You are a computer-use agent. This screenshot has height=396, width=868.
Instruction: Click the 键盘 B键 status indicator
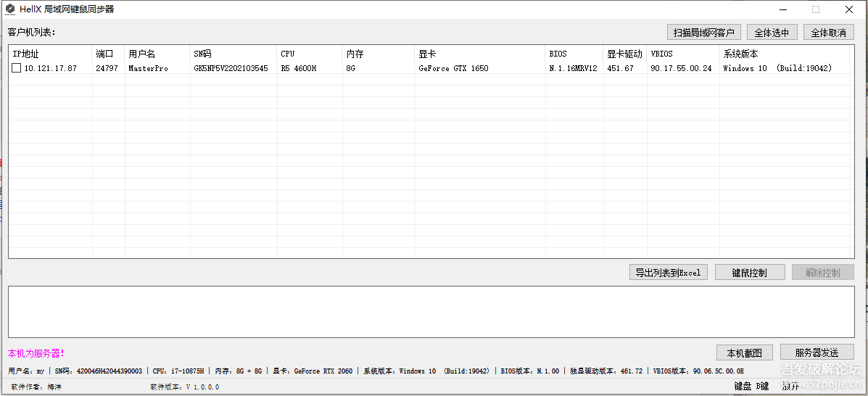click(751, 386)
